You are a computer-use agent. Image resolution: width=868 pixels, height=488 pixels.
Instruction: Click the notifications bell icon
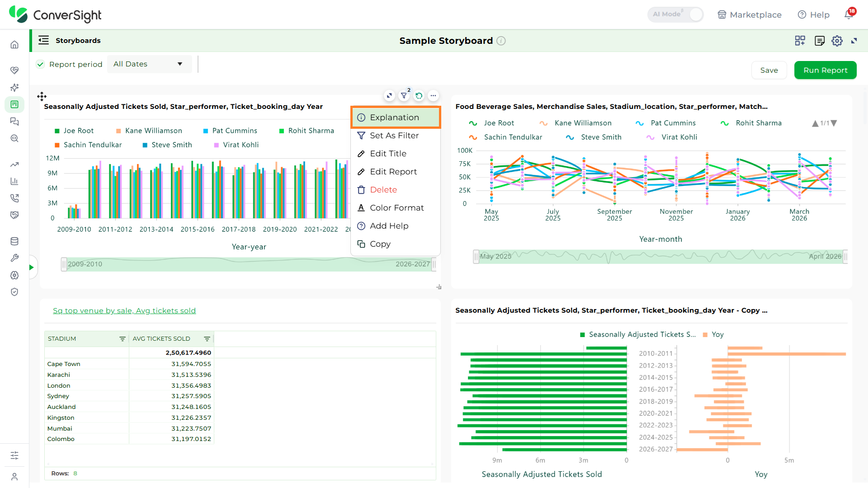pyautogui.click(x=849, y=14)
